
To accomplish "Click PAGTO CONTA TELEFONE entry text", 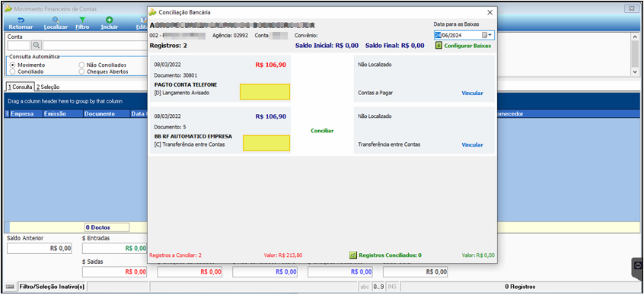I will tap(186, 84).
